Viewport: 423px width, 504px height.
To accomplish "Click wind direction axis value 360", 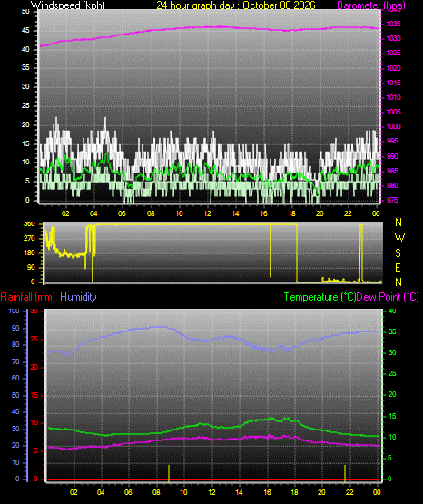I will pos(29,224).
